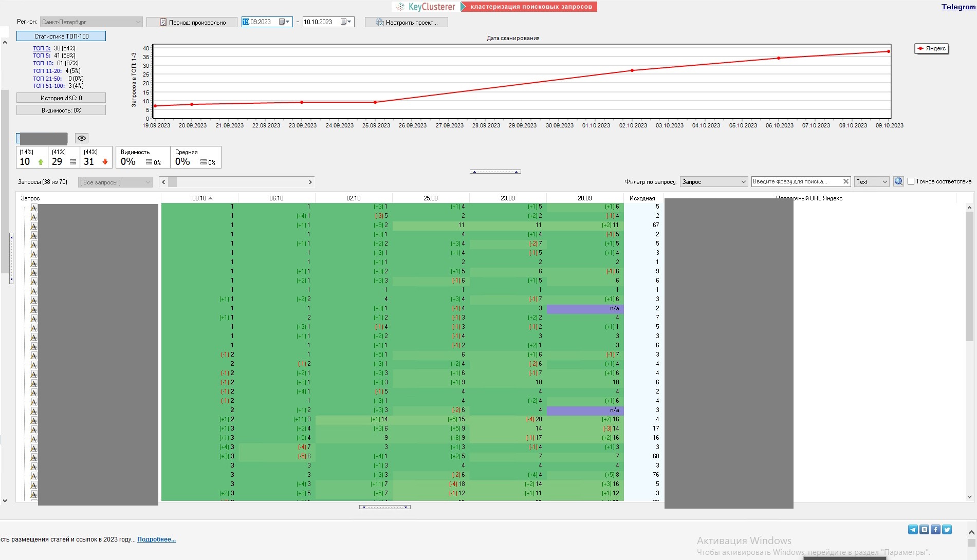Click the green up arrow improved-positions indicator

click(41, 162)
